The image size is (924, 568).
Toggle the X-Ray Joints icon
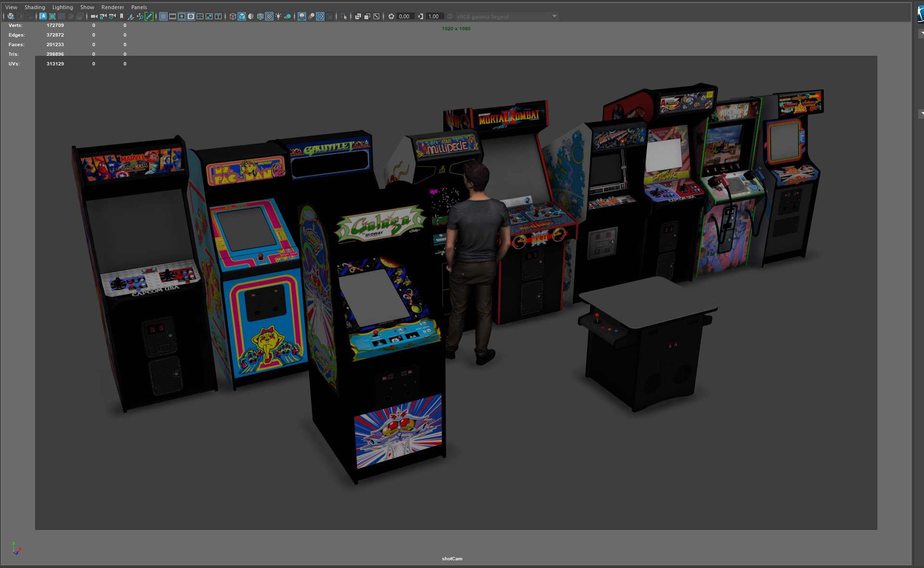pyautogui.click(x=376, y=16)
